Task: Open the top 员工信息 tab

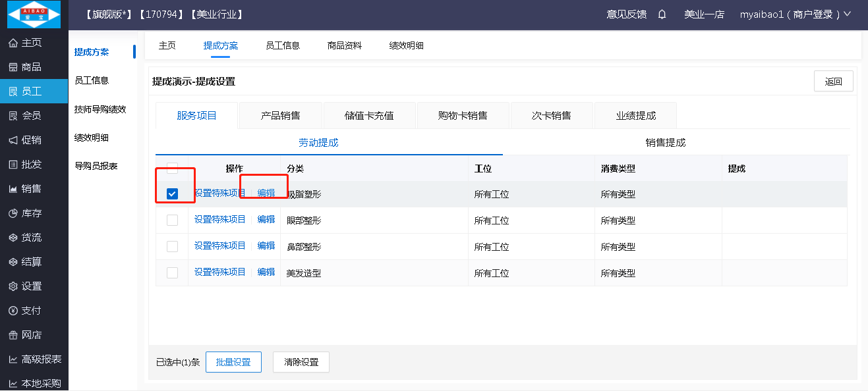Action: coord(283,45)
